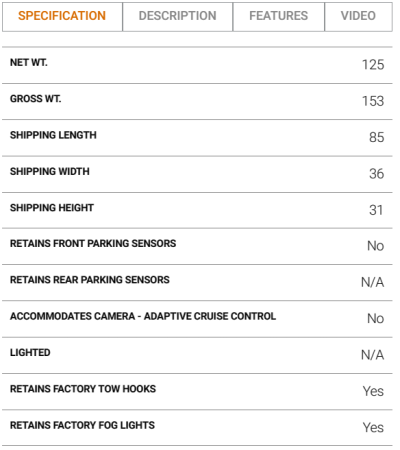This screenshot has width=400, height=450.
Task: Click the Shipping Width label
Action: point(50,172)
